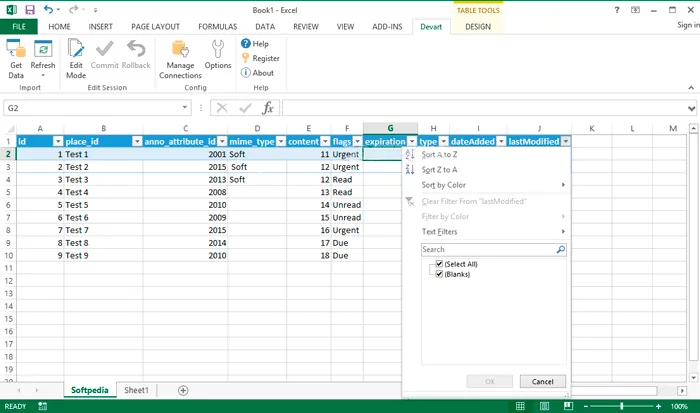Click the zoom in plus button
This screenshot has width=700, height=413.
pyautogui.click(x=658, y=406)
